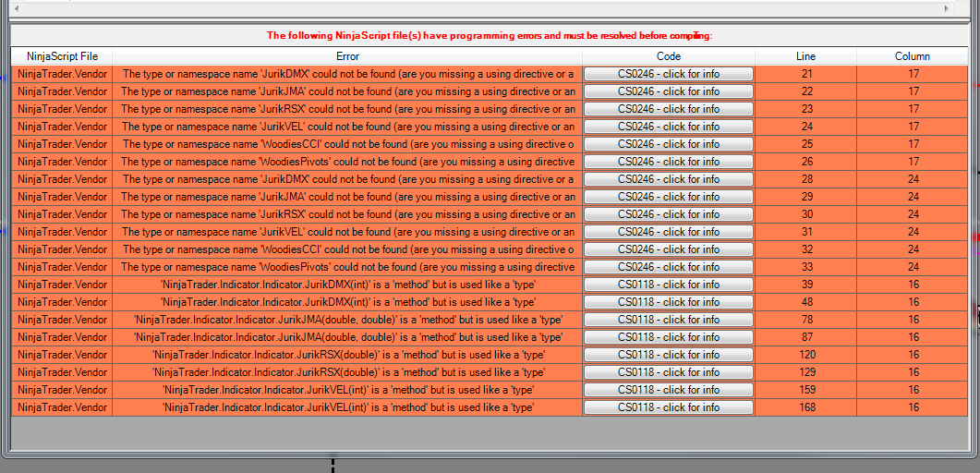This screenshot has height=473, width=980.
Task: Click column value 17 in line 26 row
Action: pos(912,161)
